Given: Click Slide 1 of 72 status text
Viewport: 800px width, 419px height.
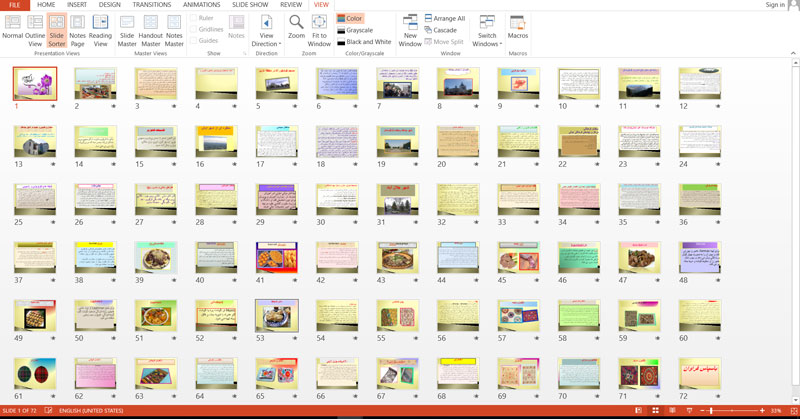Looking at the screenshot, I should [x=19, y=410].
